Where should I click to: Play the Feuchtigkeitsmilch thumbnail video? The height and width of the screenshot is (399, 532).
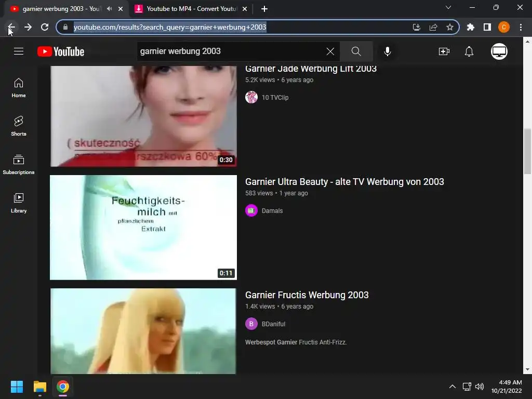tap(143, 228)
